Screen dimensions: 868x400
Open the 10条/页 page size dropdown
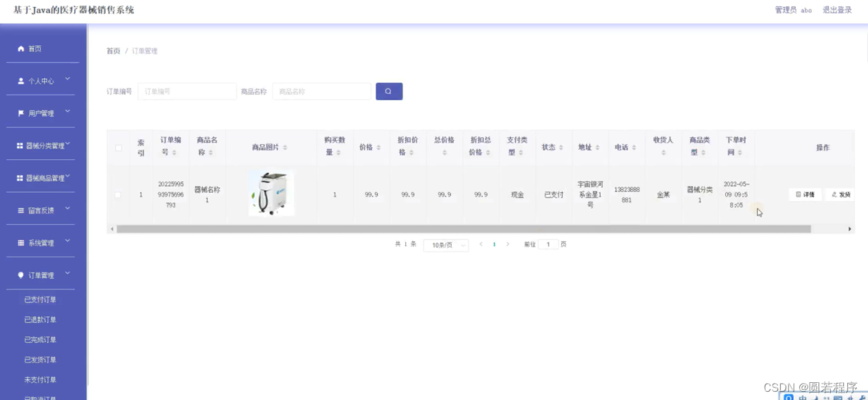(446, 244)
